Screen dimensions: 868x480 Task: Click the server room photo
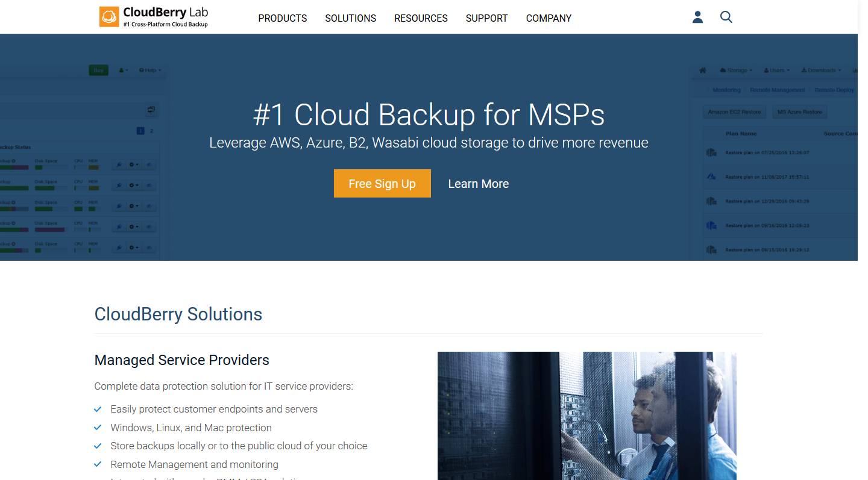[x=587, y=416]
